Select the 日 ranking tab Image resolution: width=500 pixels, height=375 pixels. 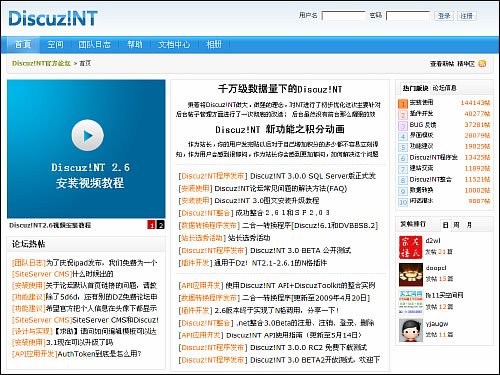tap(445, 225)
